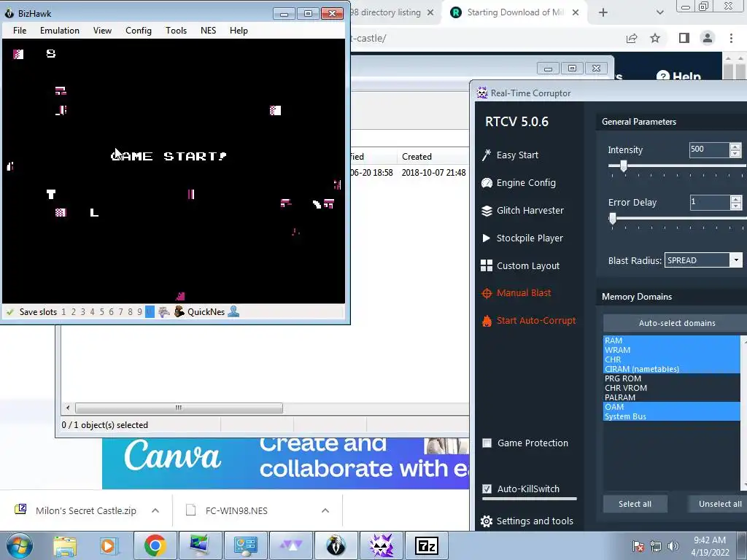Open BizHawk Tools menu
Viewport: 747px width, 560px height.
click(176, 31)
